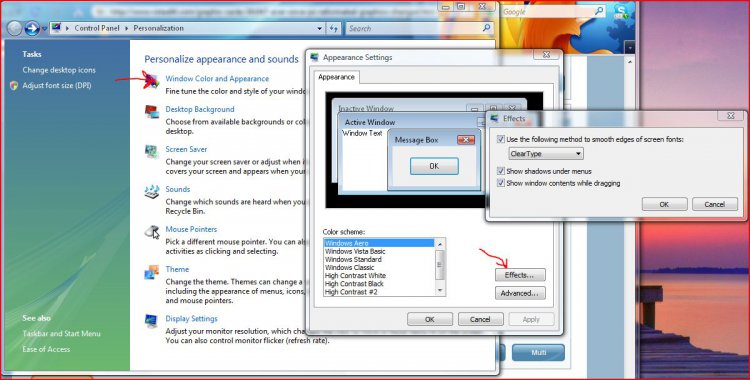
Task: Click the Control Panel Search input field
Action: [413, 29]
